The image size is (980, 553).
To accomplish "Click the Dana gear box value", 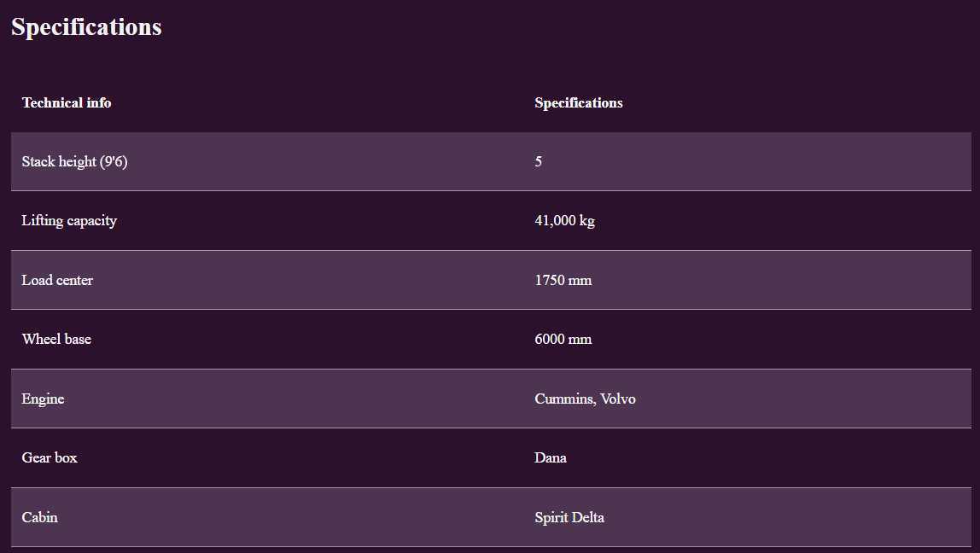I will click(x=551, y=457).
